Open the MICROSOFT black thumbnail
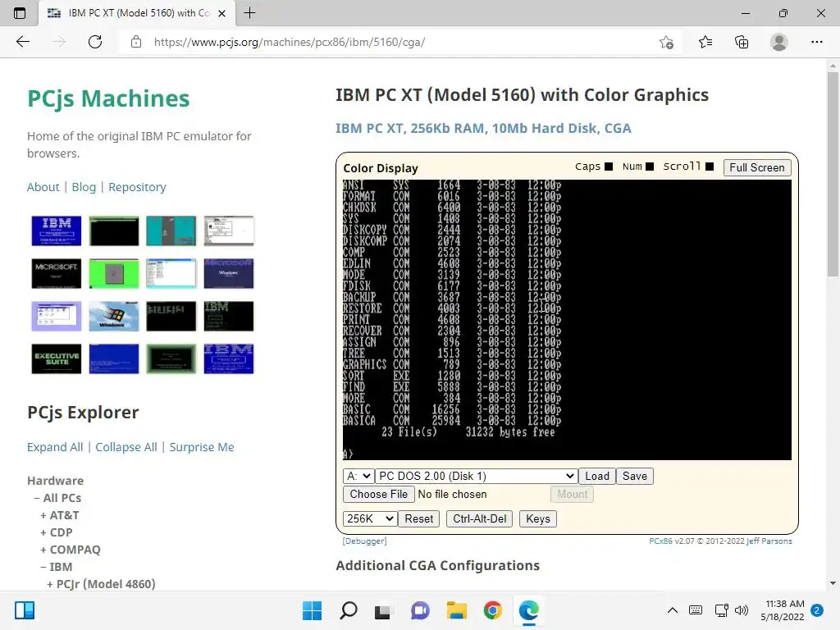The height and width of the screenshot is (630, 840). (57, 273)
